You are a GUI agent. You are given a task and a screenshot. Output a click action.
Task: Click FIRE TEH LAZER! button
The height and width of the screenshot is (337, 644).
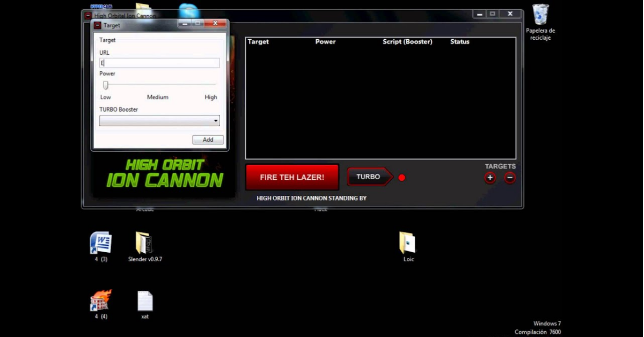[x=292, y=177]
